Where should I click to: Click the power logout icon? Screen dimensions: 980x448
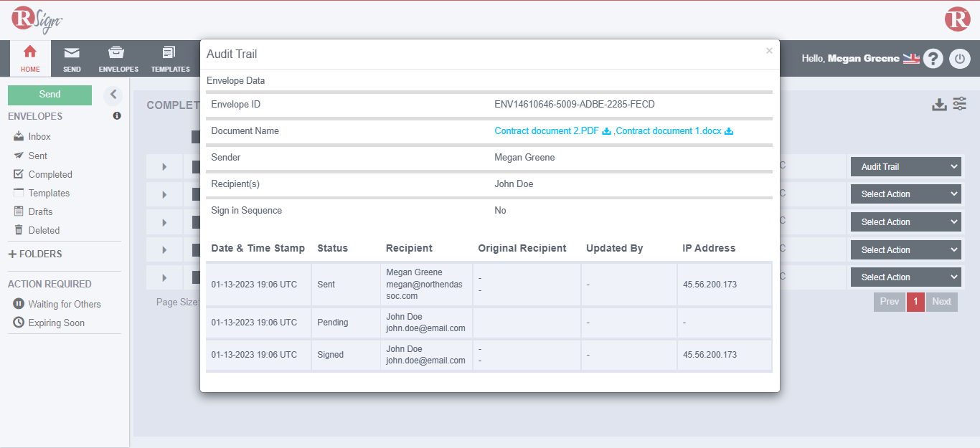[959, 59]
